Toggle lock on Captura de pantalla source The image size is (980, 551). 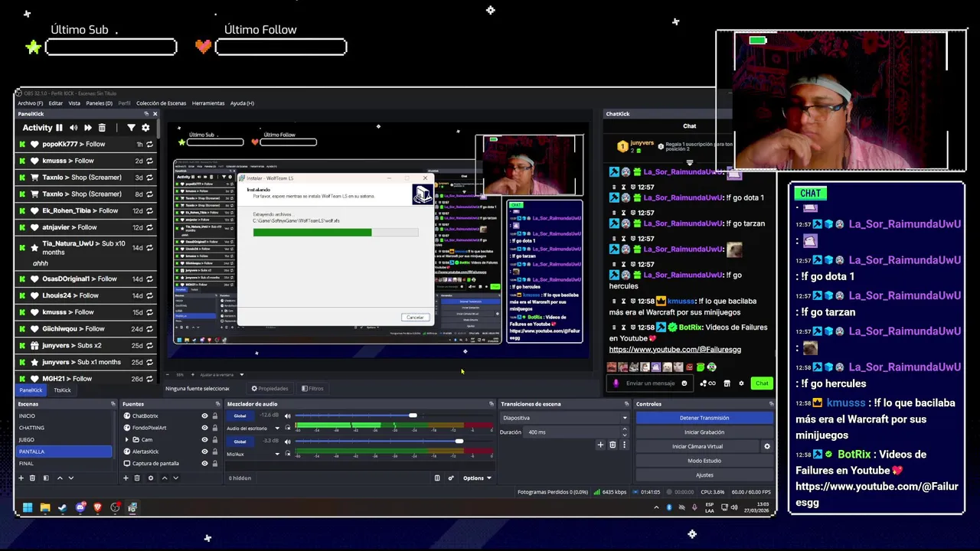point(215,464)
